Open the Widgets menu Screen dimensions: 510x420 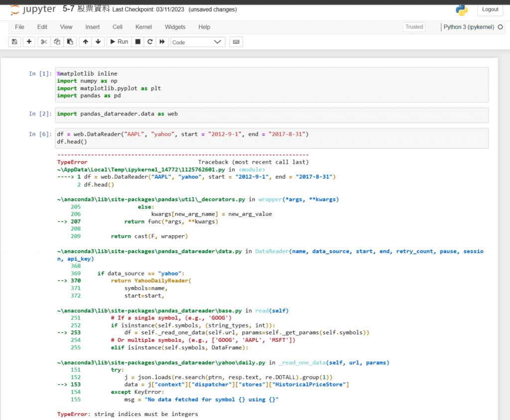[x=175, y=27]
